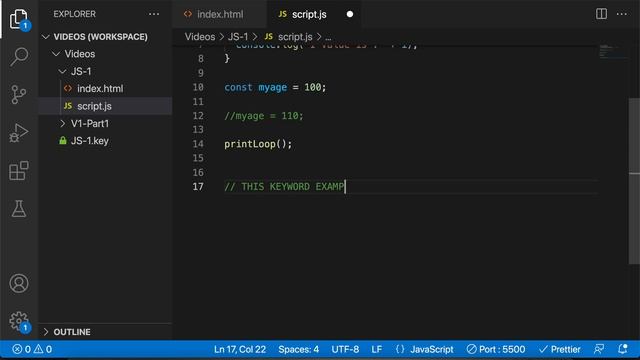Image resolution: width=640 pixels, height=360 pixels.
Task: Click JS-1 in the breadcrumb
Action: click(x=238, y=37)
